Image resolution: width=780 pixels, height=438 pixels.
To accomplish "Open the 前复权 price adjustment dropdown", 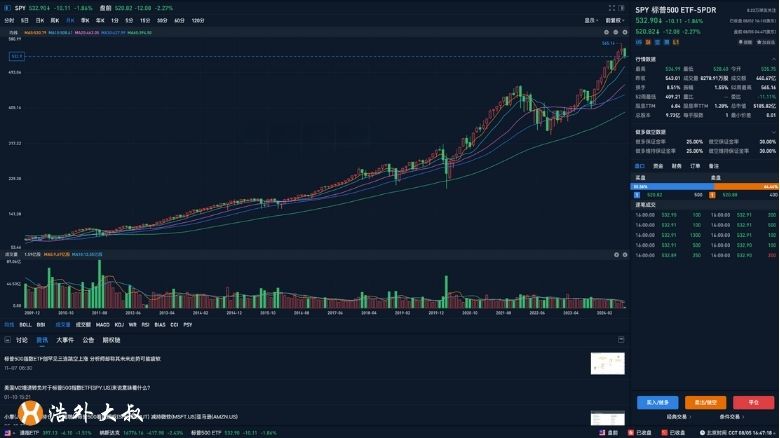I will (x=615, y=20).
